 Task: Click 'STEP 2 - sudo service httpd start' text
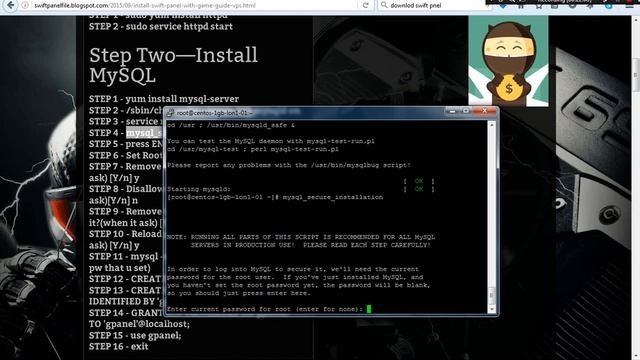tap(161, 27)
